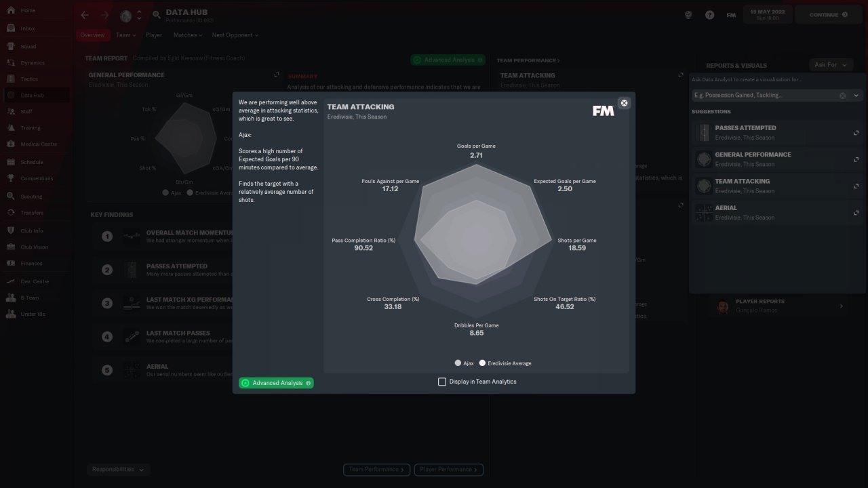Screen dimensions: 868x488
Task: Open the dropdown arrow in analyst query field
Action: 856,96
